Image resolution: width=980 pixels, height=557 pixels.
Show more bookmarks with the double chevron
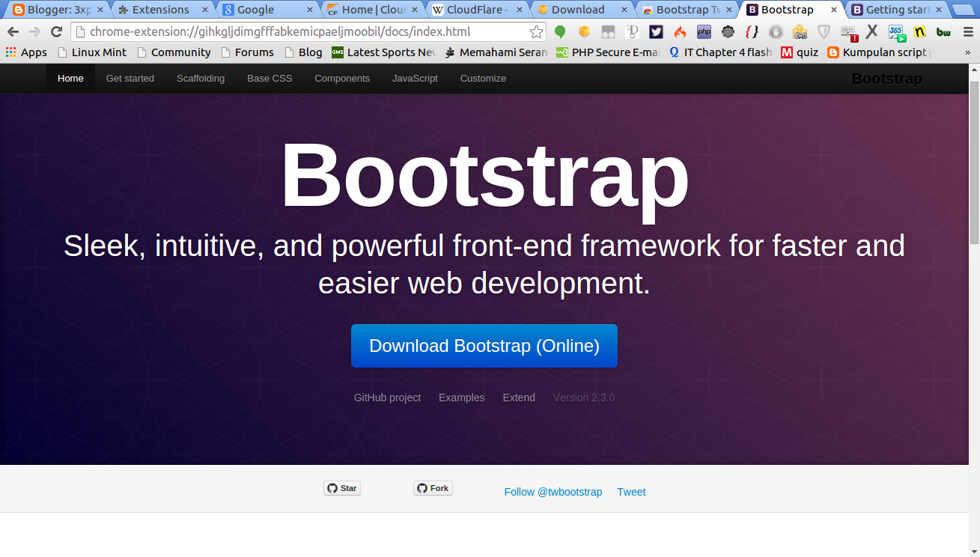pos(968,52)
